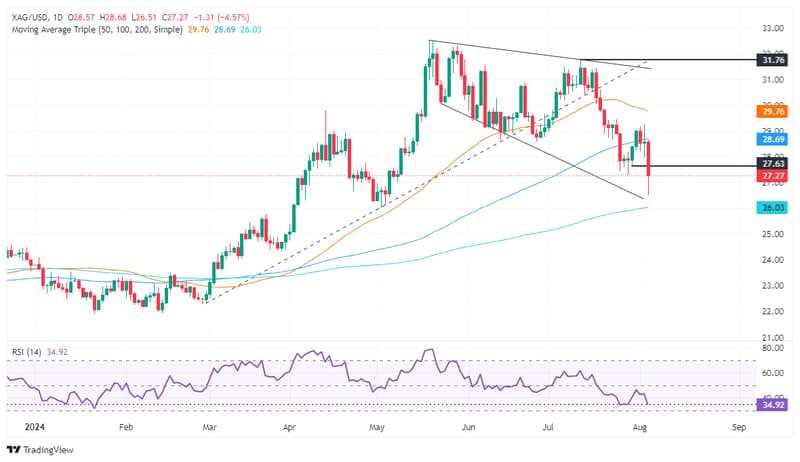Click the Jun date on time axis

pyautogui.click(x=468, y=427)
